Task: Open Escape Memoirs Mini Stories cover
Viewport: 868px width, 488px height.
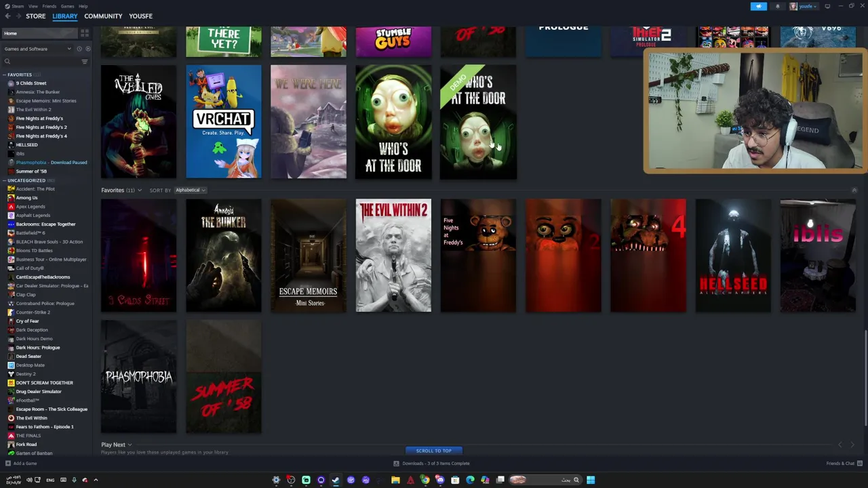Action: pos(309,256)
